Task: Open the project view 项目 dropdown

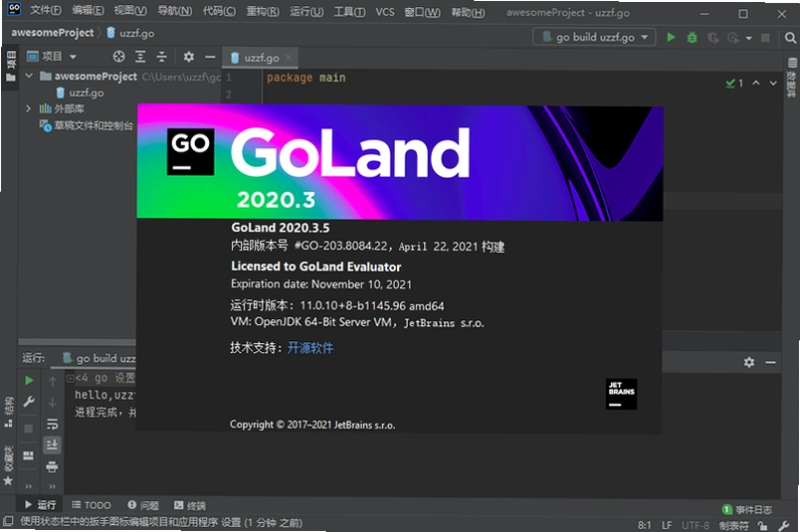Action: point(51,56)
